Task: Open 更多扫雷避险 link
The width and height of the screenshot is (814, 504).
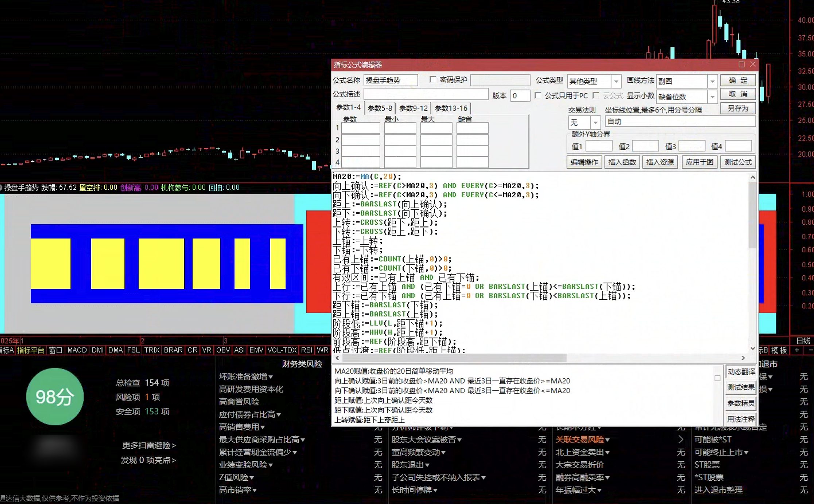Action: click(x=149, y=445)
